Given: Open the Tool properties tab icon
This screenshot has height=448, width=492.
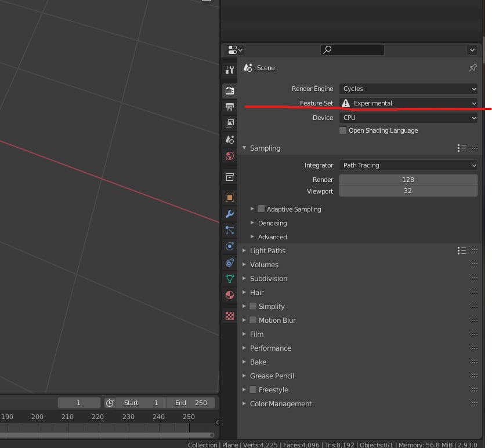Looking at the screenshot, I should [x=230, y=70].
